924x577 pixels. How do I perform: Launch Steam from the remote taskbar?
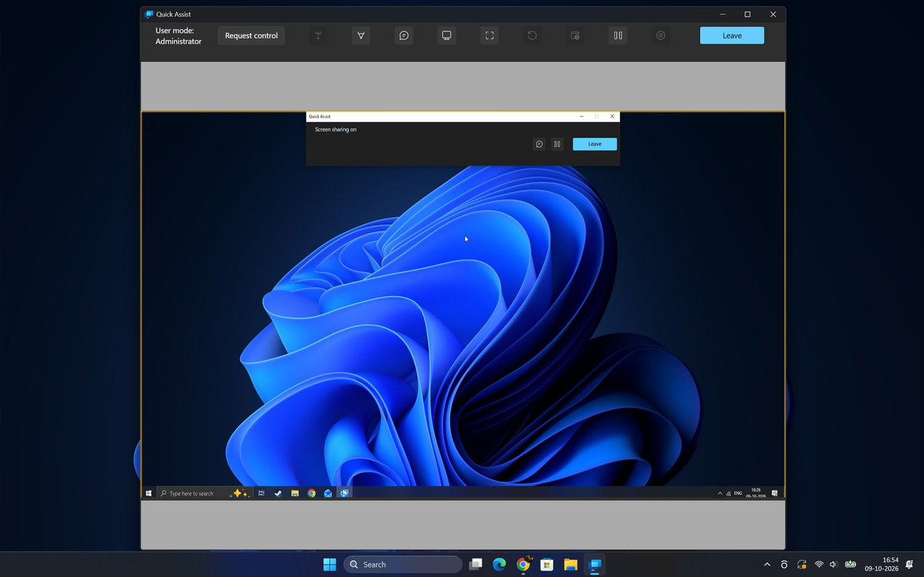(278, 493)
